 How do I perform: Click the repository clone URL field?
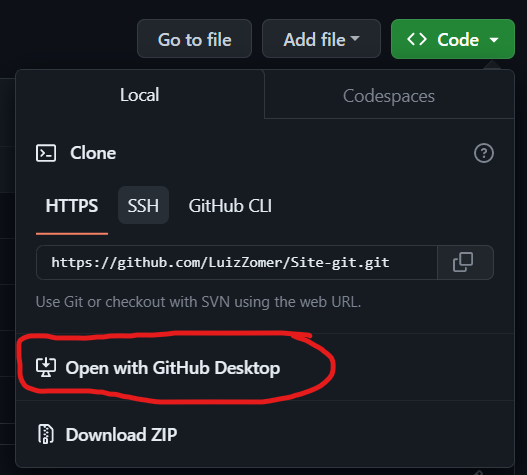pyautogui.click(x=237, y=263)
